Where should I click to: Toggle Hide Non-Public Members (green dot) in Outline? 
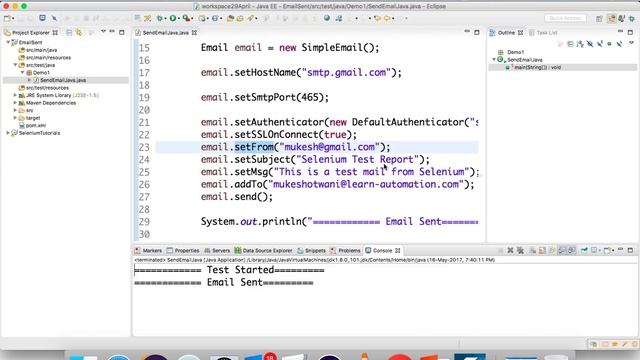point(609,44)
